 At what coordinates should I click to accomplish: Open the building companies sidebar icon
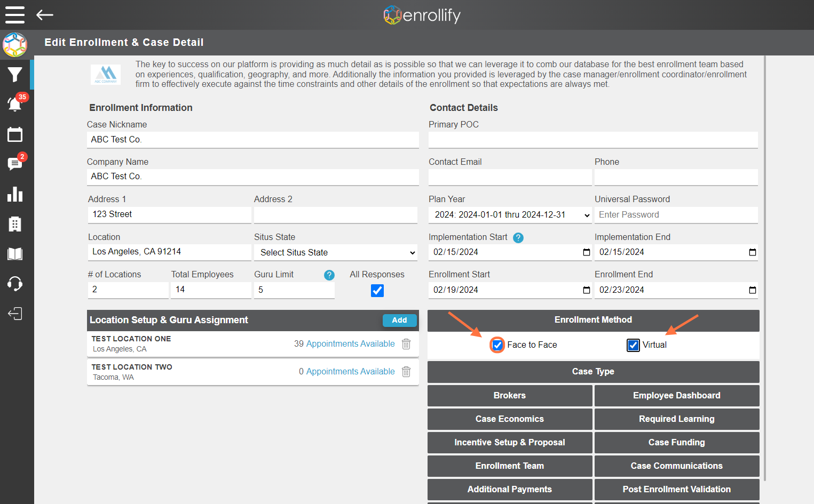pyautogui.click(x=15, y=224)
